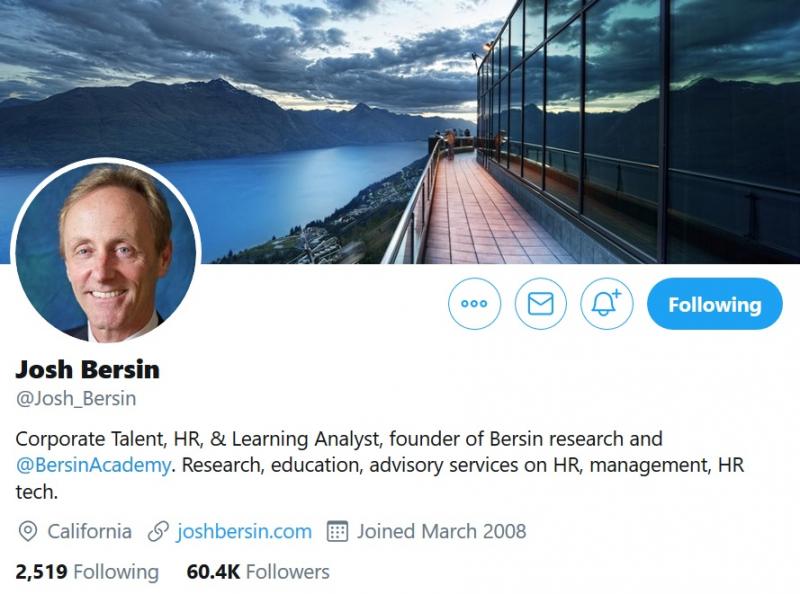Open the 60.4K Followers list
Viewport: 800px width, 594px height.
pyautogui.click(x=258, y=572)
